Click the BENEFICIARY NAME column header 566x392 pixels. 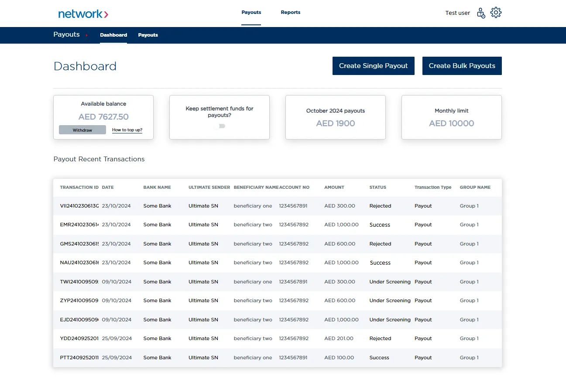256,187
